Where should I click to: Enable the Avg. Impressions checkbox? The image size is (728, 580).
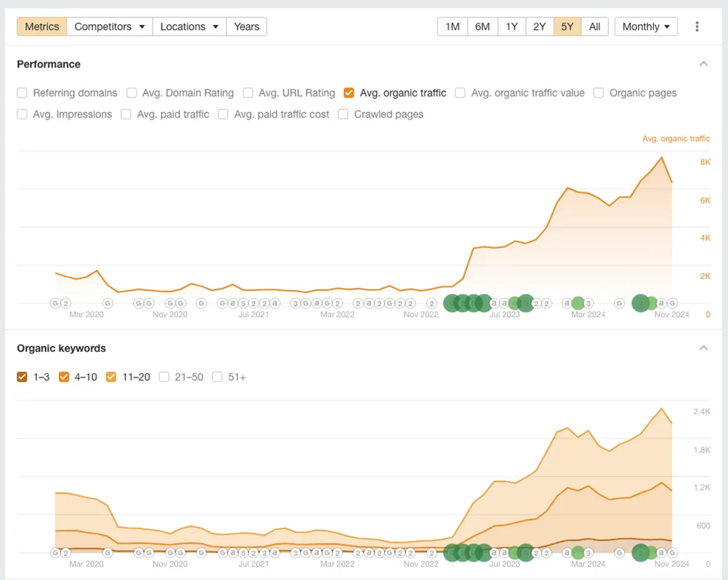(22, 114)
